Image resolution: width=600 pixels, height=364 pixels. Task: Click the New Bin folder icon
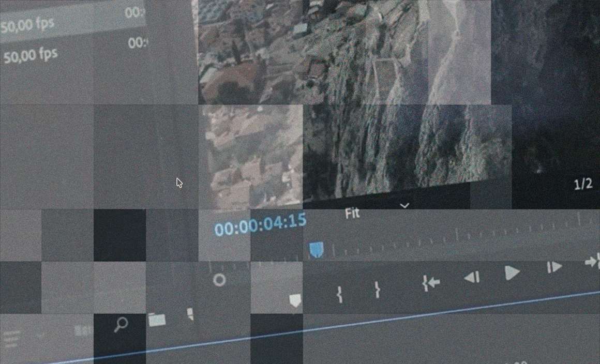click(x=158, y=320)
